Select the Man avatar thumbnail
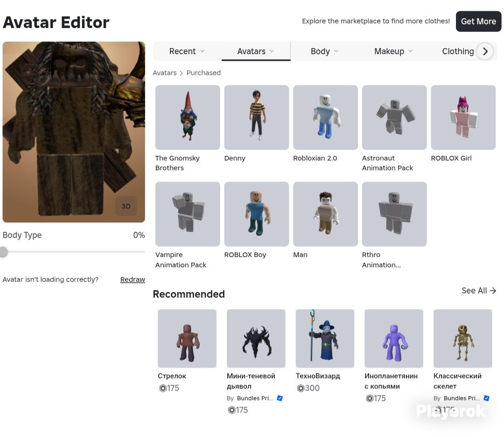 pos(325,214)
